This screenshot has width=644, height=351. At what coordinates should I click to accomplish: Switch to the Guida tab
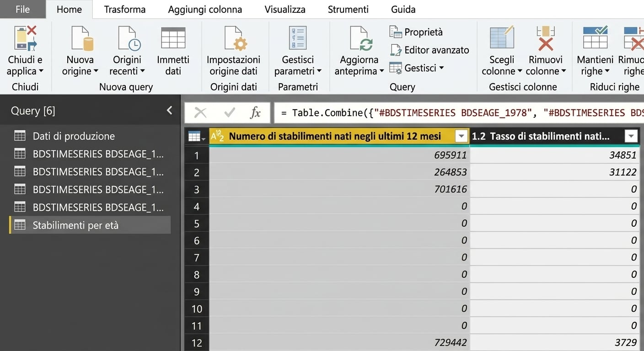pos(403,9)
